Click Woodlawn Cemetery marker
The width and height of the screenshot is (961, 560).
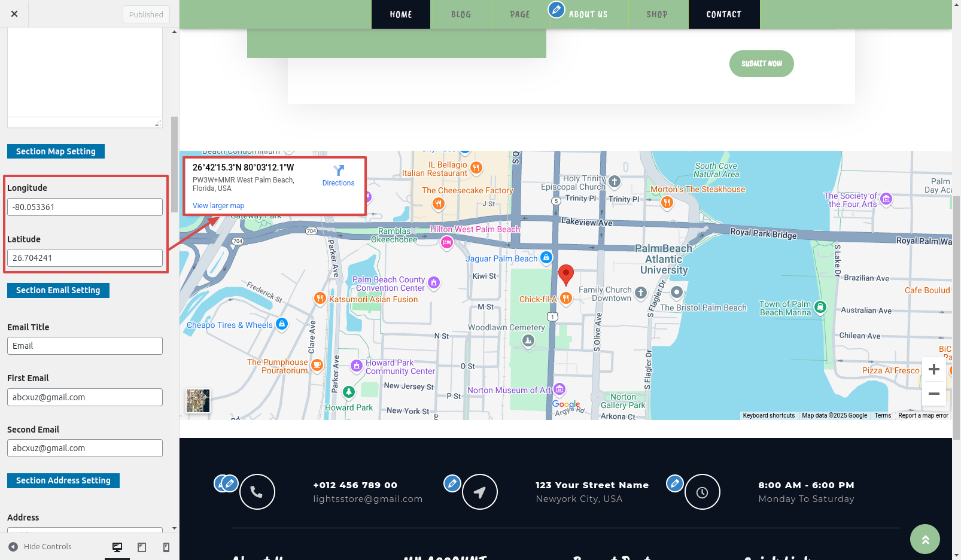point(528,341)
